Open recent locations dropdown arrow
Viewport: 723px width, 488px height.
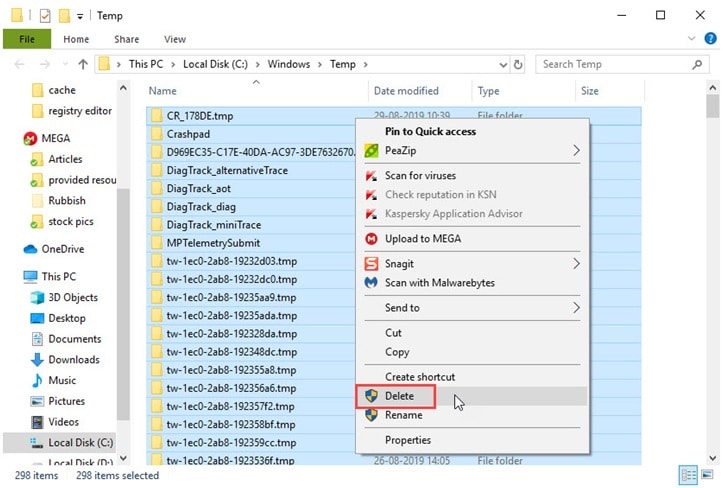coord(65,65)
